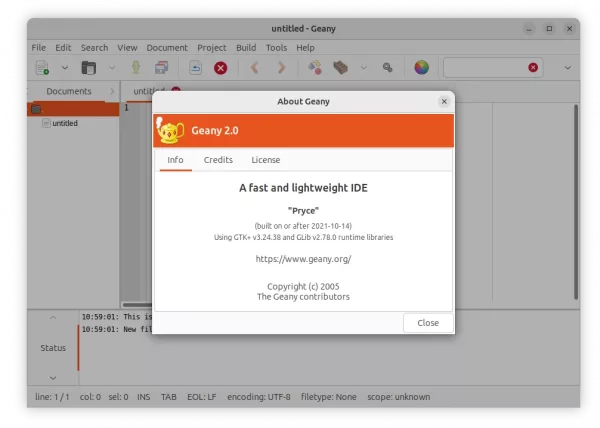Click the vertical editor scrollbar

pyautogui.click(x=576, y=202)
